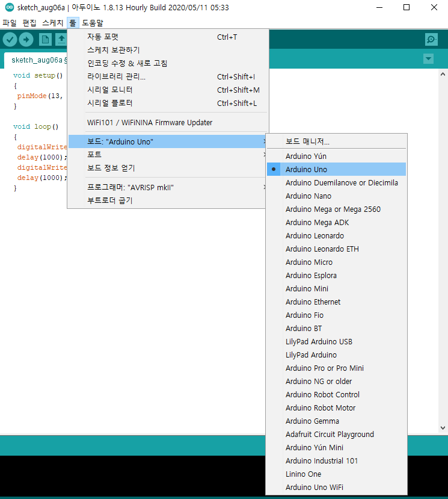
Task: Open the 편집 menu
Action: coord(29,23)
